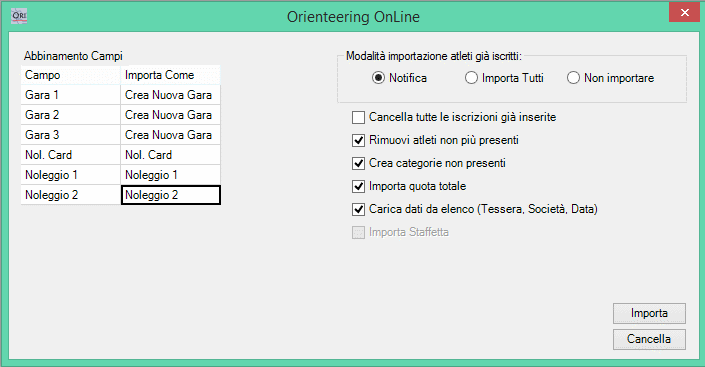
Task: Click the Importa button
Action: pyautogui.click(x=649, y=313)
